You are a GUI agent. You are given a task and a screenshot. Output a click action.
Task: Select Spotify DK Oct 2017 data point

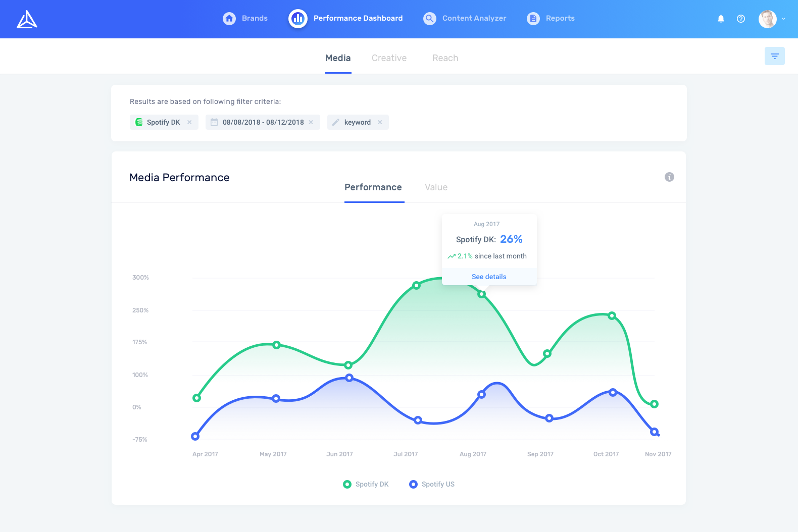click(612, 315)
